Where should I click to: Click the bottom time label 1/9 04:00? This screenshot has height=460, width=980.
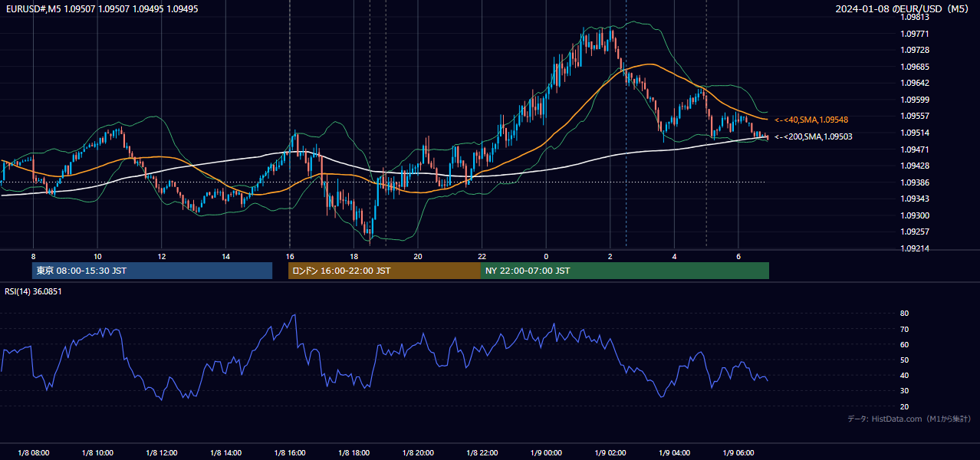pos(675,453)
